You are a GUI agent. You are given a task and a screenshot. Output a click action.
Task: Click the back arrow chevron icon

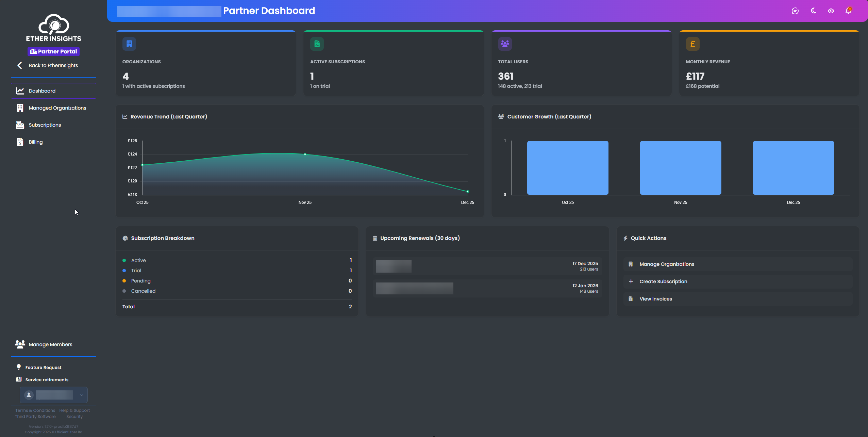(x=20, y=65)
